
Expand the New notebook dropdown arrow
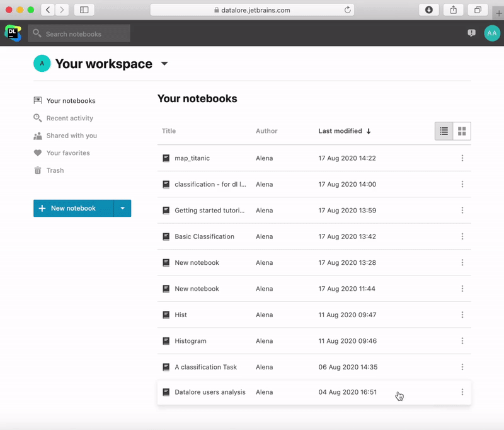coord(122,208)
